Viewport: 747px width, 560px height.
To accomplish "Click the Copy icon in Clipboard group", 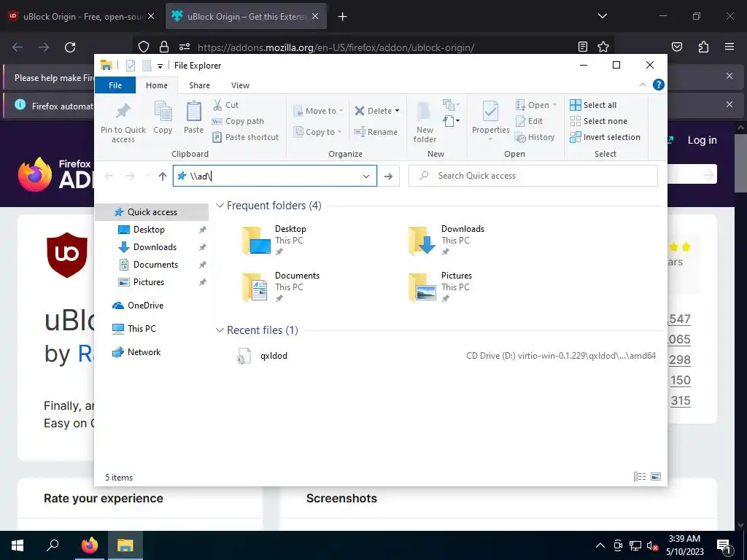I will 163,112.
